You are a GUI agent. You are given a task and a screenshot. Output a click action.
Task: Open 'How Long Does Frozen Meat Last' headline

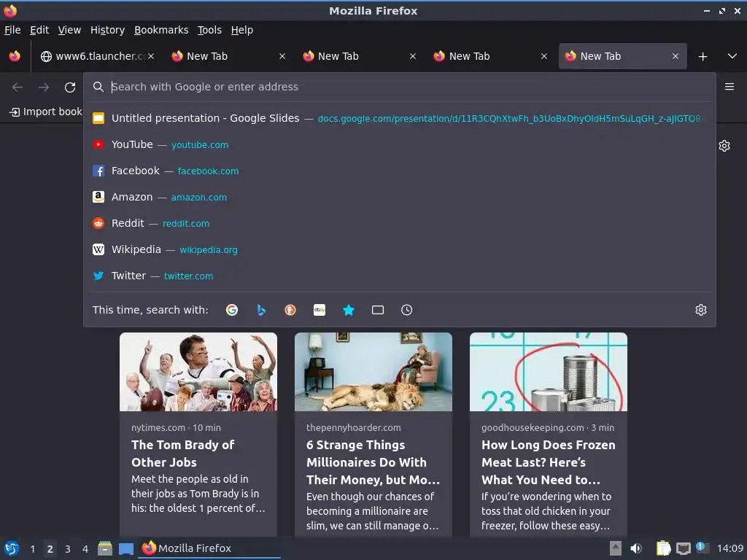[x=549, y=462]
